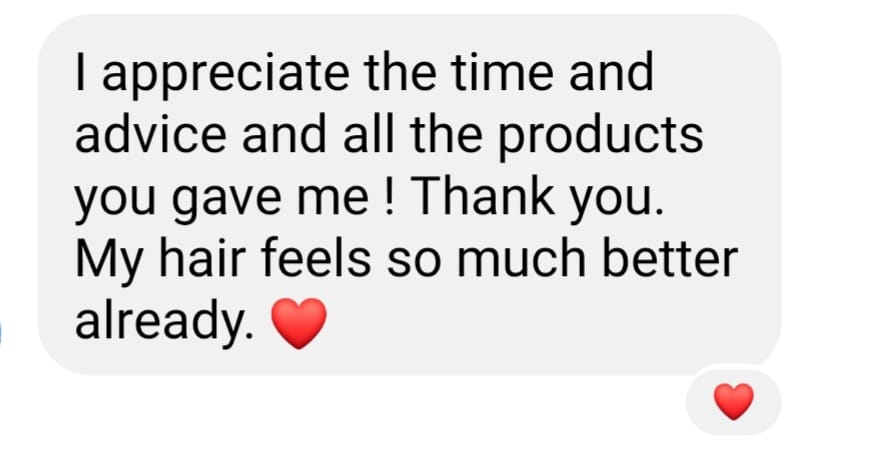Click the word "products" in the message

(601, 137)
